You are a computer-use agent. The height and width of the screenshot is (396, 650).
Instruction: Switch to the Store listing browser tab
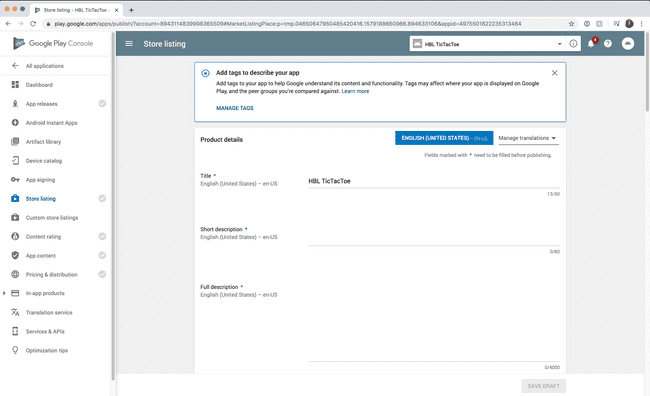point(75,10)
